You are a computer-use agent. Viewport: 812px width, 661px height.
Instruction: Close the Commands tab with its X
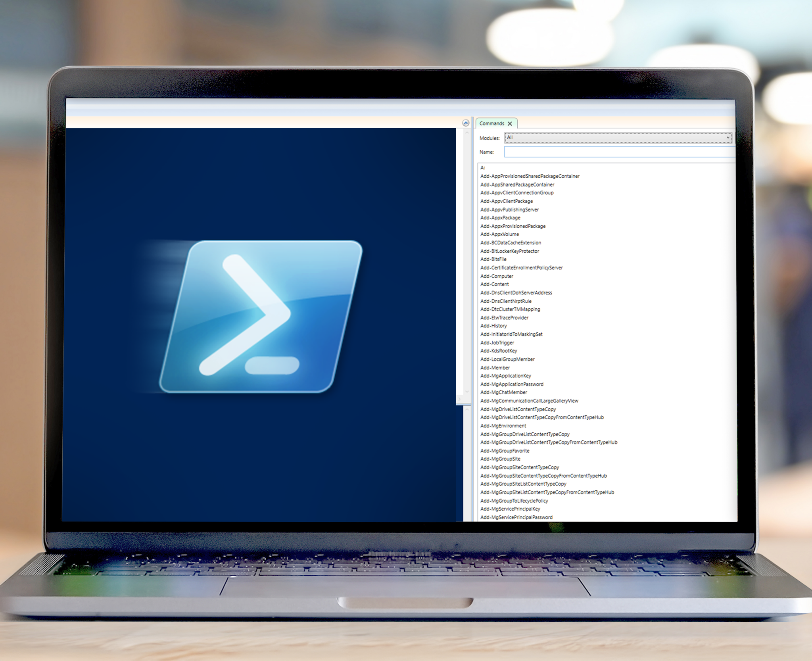pos(510,124)
